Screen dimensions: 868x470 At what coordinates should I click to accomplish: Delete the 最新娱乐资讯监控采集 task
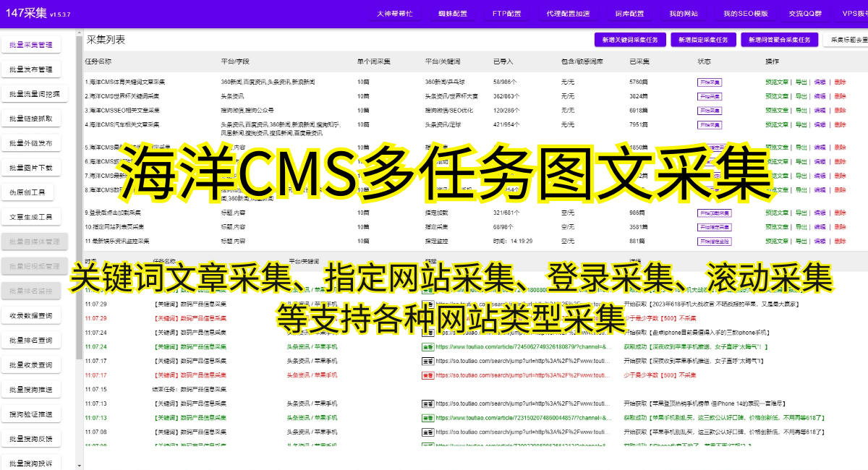click(839, 241)
